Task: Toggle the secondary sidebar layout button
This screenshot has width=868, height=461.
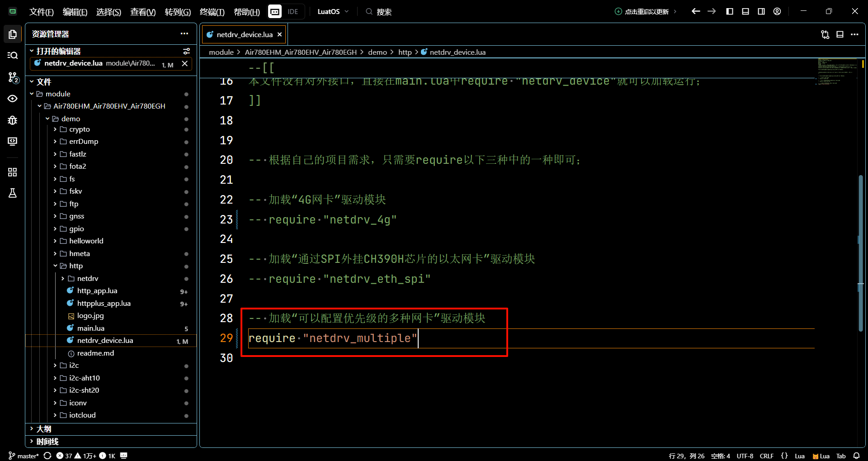Action: (761, 11)
